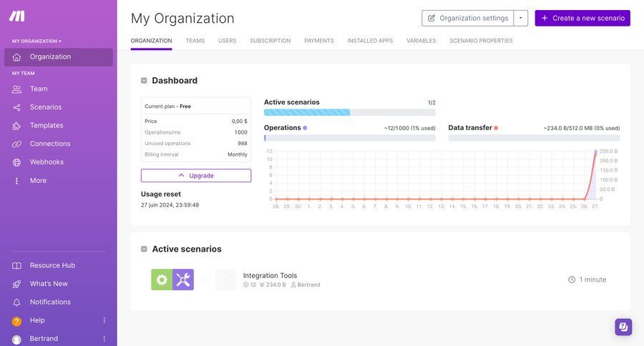Click the Upgrade plan button
644x346 pixels.
click(x=196, y=176)
